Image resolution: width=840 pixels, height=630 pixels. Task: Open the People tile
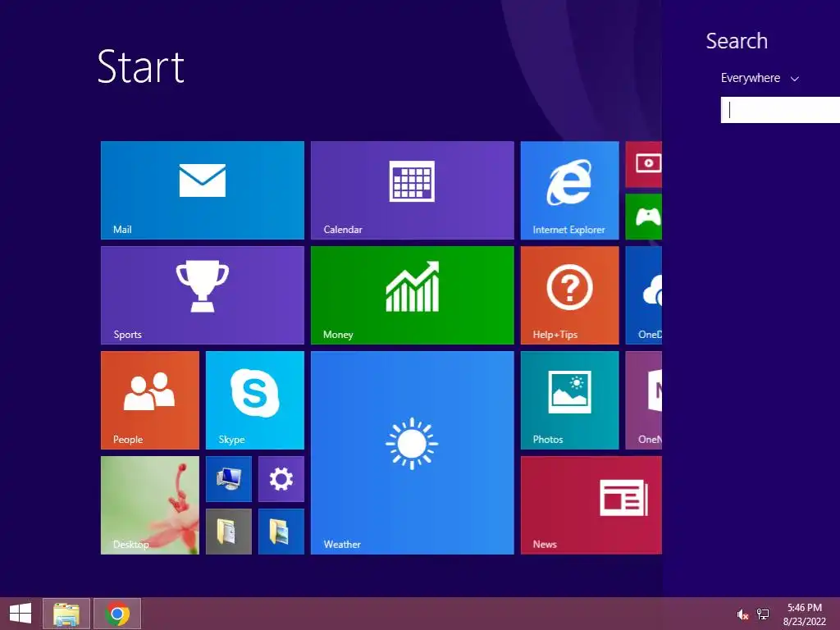[150, 400]
